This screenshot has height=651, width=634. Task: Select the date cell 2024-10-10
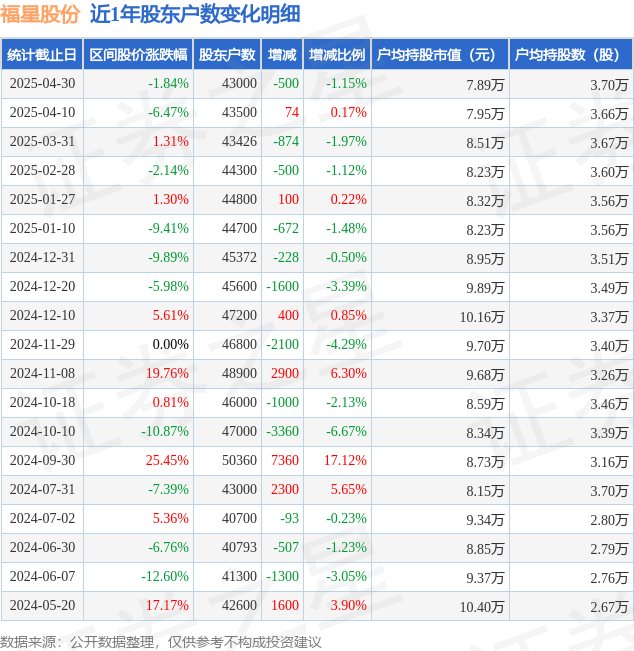[42, 431]
